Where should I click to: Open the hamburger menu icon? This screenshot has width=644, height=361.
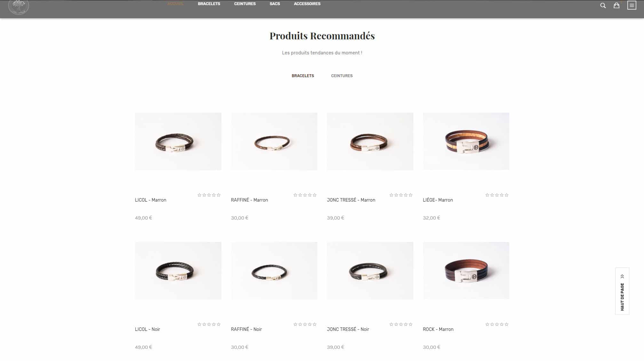click(632, 5)
